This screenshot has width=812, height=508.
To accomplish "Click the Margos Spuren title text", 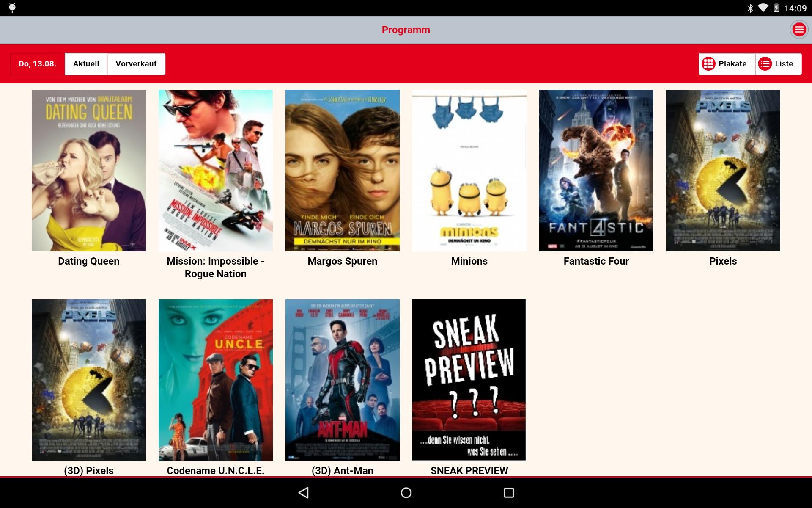I will click(x=343, y=261).
